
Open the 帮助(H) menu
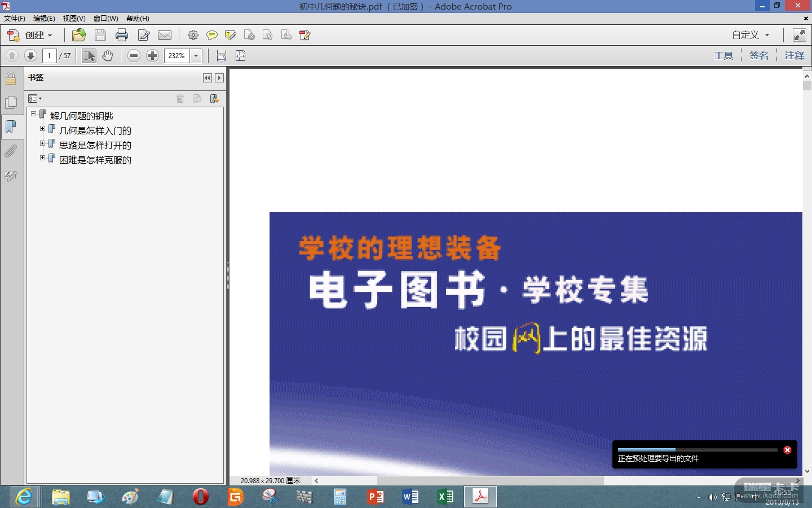pyautogui.click(x=138, y=19)
